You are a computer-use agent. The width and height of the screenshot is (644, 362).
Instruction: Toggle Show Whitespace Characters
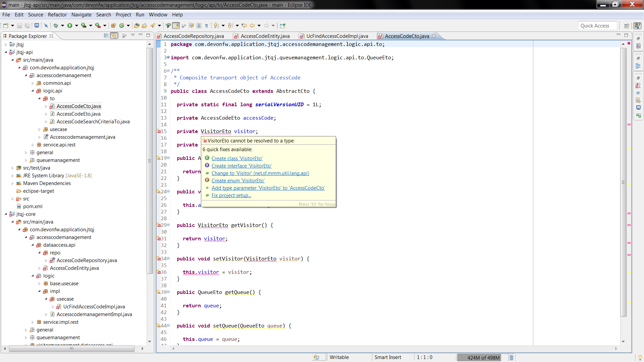(207, 25)
